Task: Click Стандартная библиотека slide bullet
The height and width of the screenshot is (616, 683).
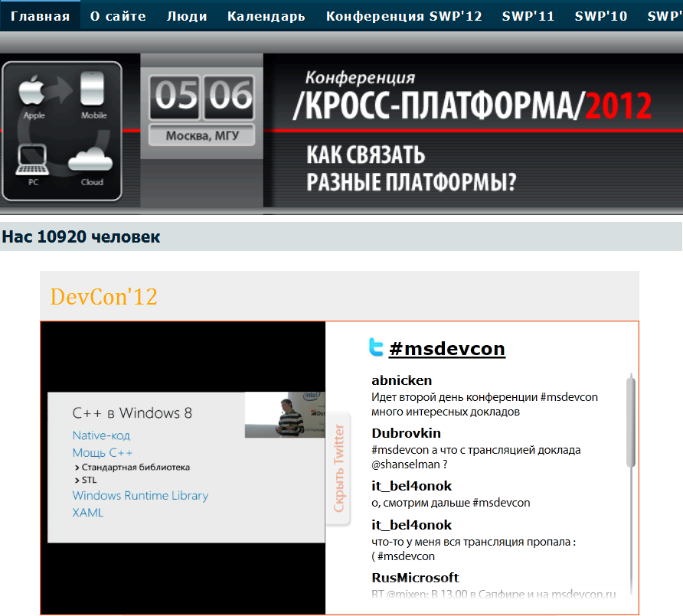Action: coord(132,467)
